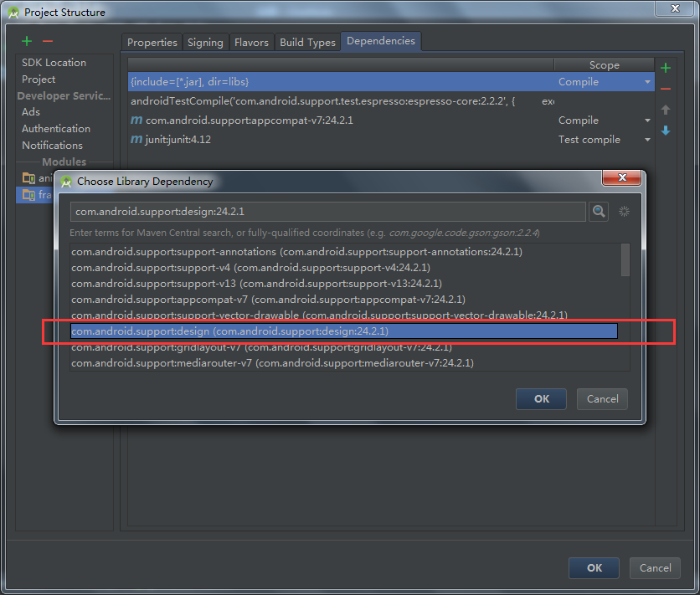Viewport: 700px width, 595px height.
Task: Open scope dropdown for libs jar row
Action: tap(647, 82)
